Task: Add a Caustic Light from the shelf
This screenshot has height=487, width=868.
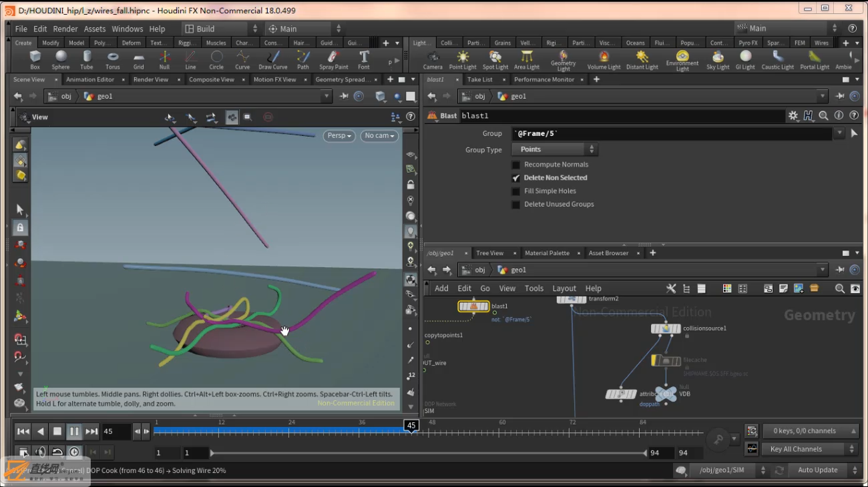Action: tap(778, 59)
